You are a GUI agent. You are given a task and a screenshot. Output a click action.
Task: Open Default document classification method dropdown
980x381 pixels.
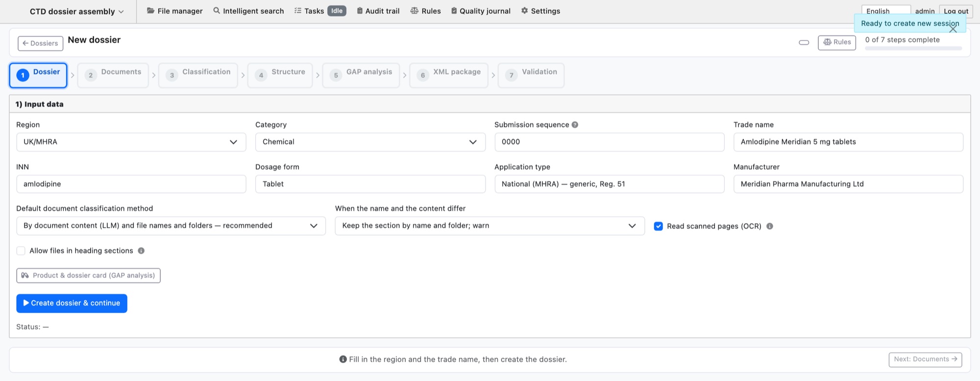[171, 226]
